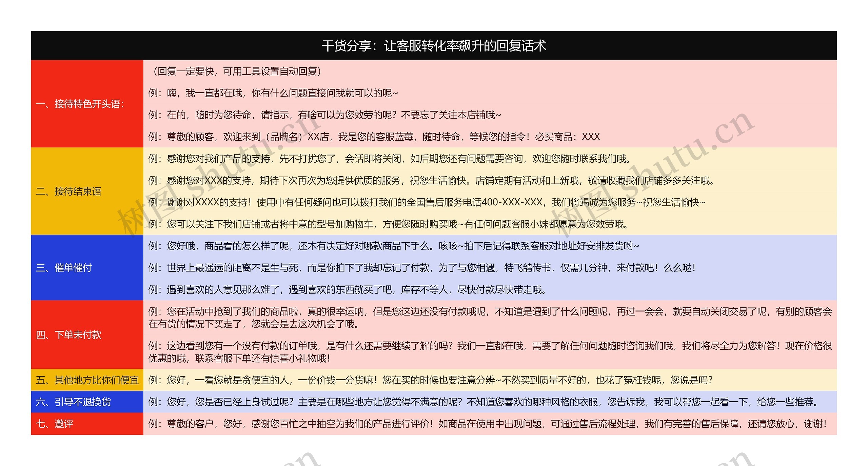The height and width of the screenshot is (466, 868).
Task: Click the paragraph starting '例：您在活动中抢到了我们的商品啦'
Action: pyautogui.click(x=490, y=318)
